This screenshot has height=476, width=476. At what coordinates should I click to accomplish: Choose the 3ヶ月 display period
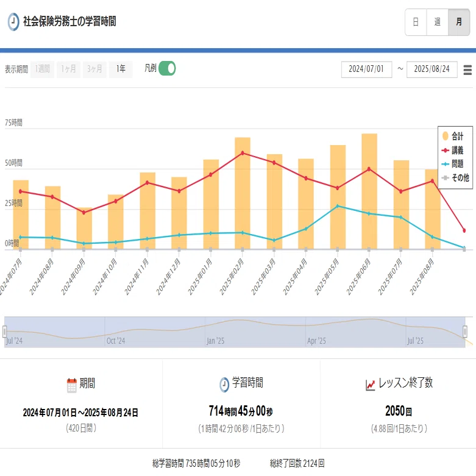click(x=94, y=69)
